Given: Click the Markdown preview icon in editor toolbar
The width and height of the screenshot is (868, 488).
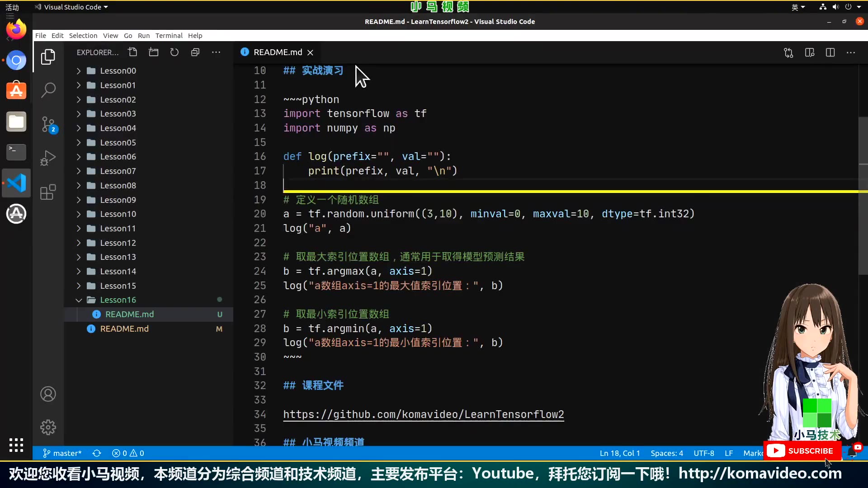Looking at the screenshot, I should [x=810, y=52].
